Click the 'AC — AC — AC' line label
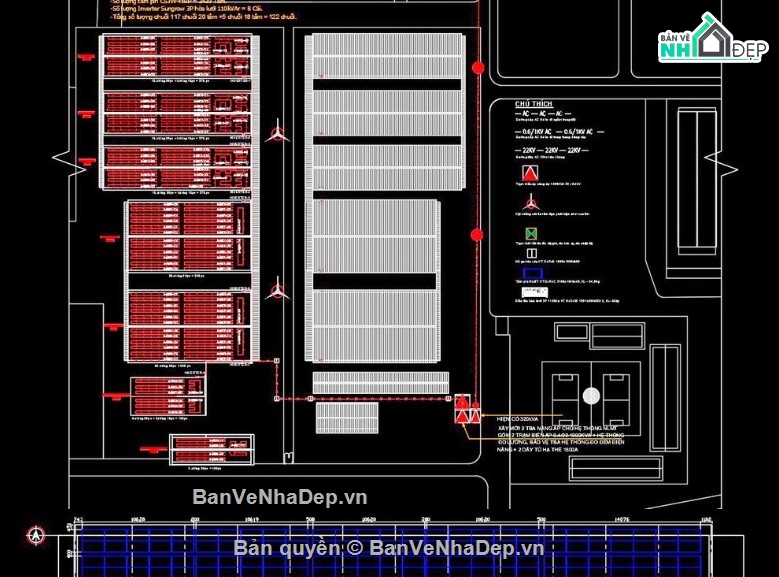 [543, 113]
